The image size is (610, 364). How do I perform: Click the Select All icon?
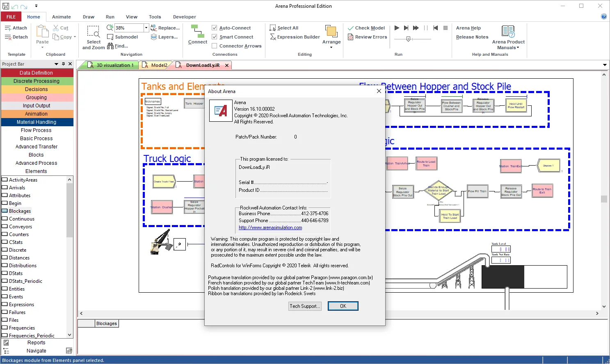pyautogui.click(x=273, y=28)
